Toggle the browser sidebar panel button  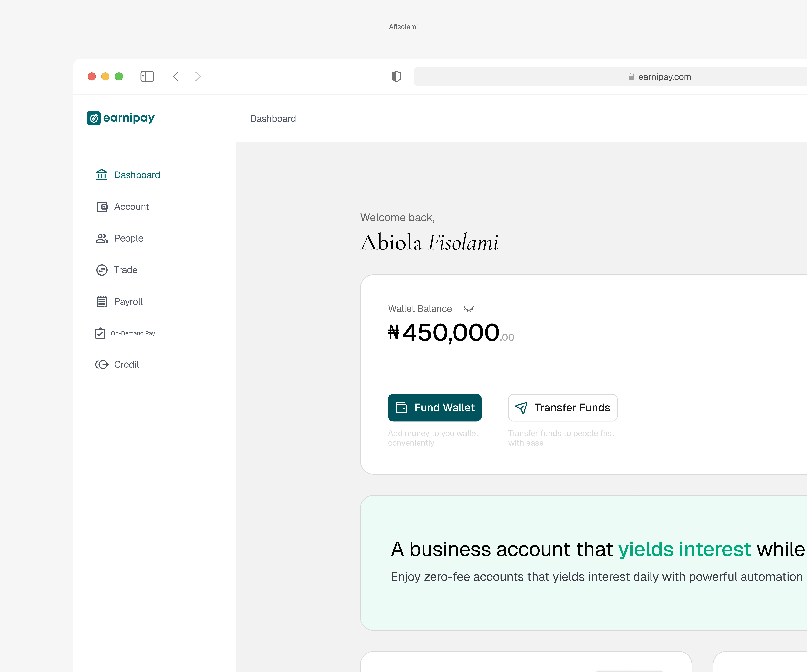147,76
